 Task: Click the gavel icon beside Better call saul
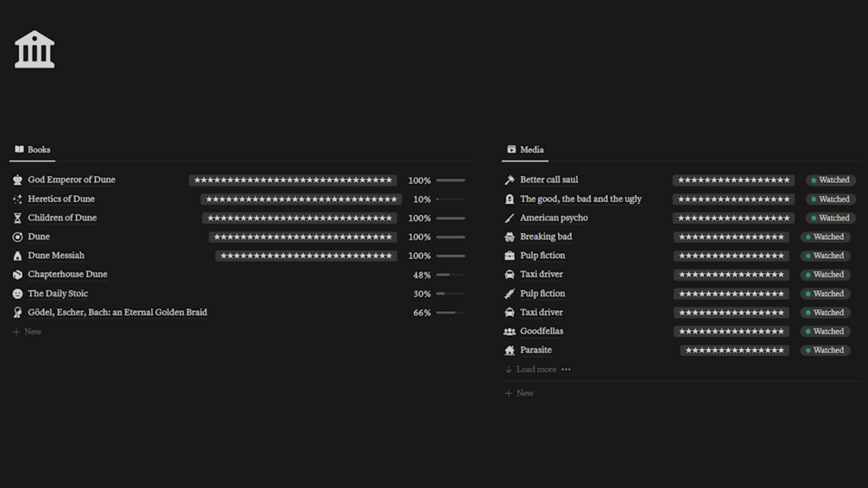pos(510,181)
